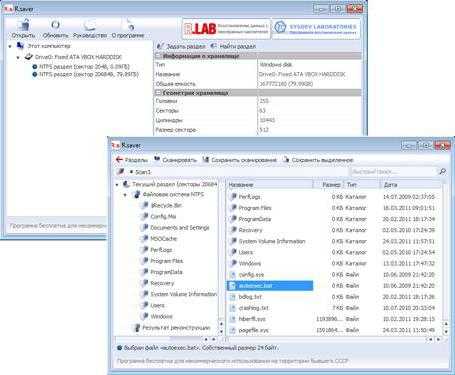Click folder icon of Program Files in file list
Image resolution: width=455 pixels, height=375 pixels.
point(233,208)
